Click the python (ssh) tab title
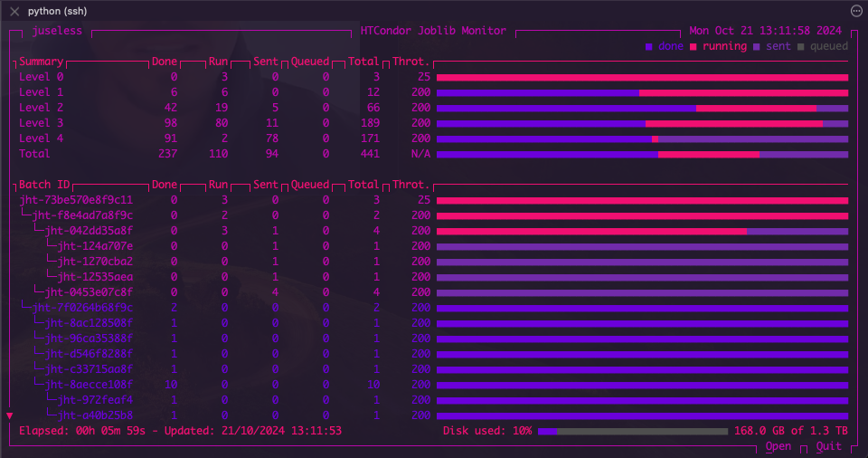This screenshot has width=868, height=458. coord(58,11)
